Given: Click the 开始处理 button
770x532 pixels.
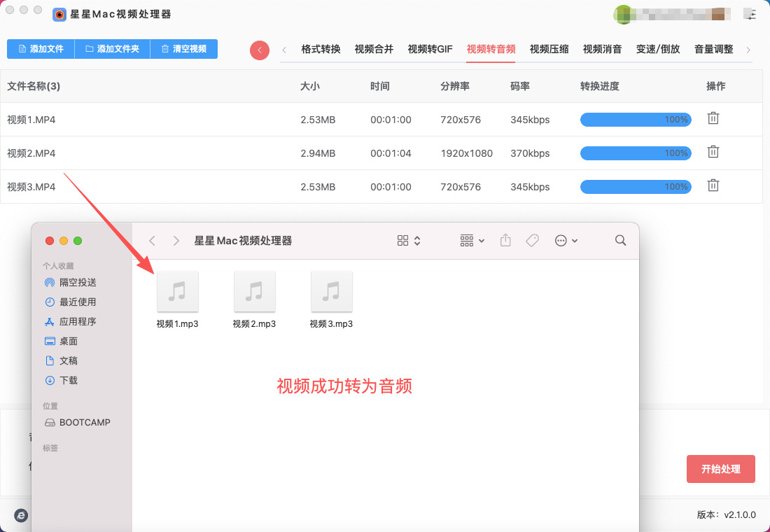Looking at the screenshot, I should pos(720,469).
